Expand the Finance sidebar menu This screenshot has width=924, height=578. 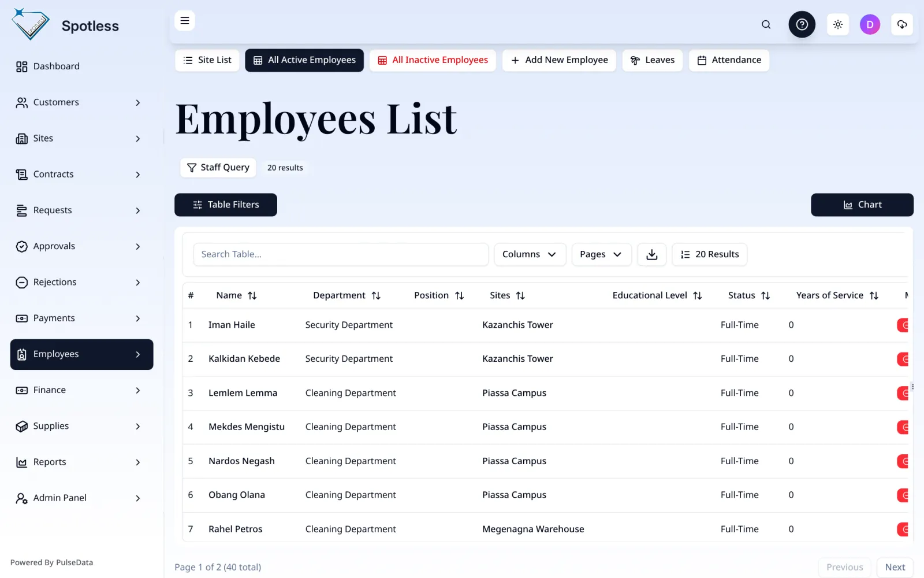point(81,390)
